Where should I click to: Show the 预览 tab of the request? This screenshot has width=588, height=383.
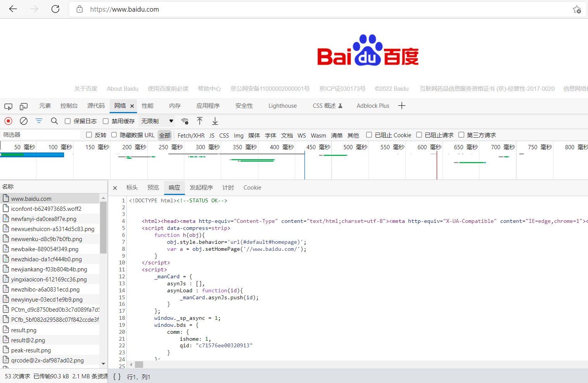pyautogui.click(x=153, y=188)
